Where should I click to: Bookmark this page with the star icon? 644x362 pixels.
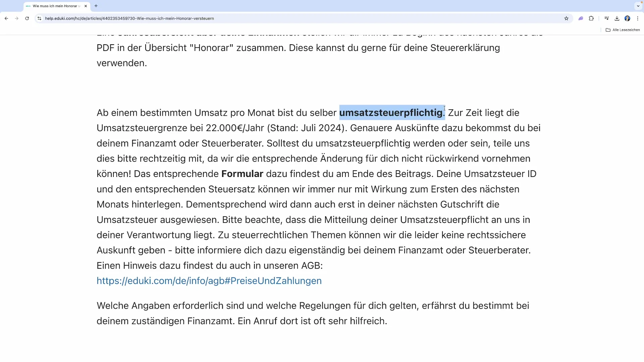click(x=566, y=18)
